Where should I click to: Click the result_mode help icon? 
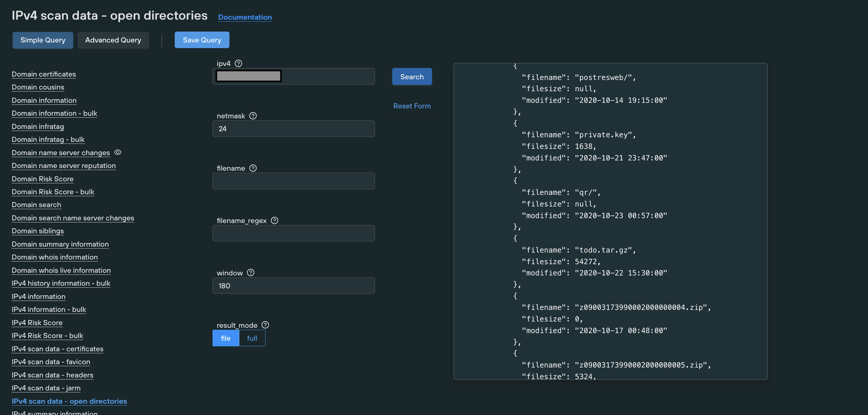(265, 325)
